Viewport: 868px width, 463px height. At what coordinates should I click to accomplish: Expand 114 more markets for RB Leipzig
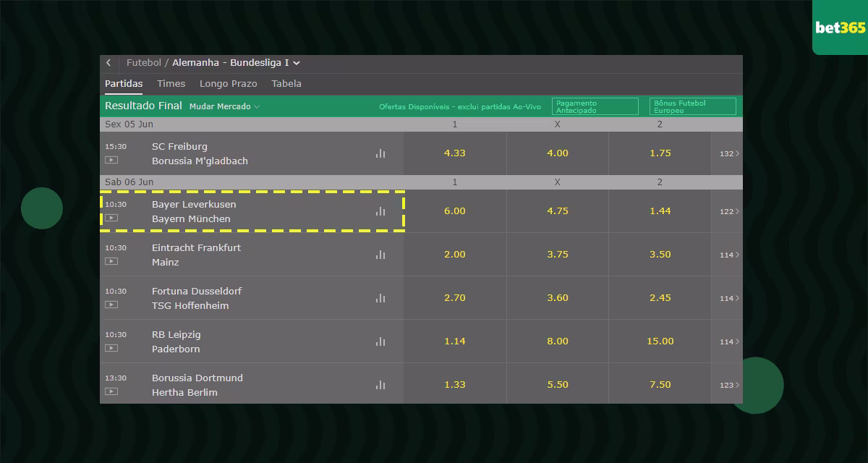click(x=729, y=341)
